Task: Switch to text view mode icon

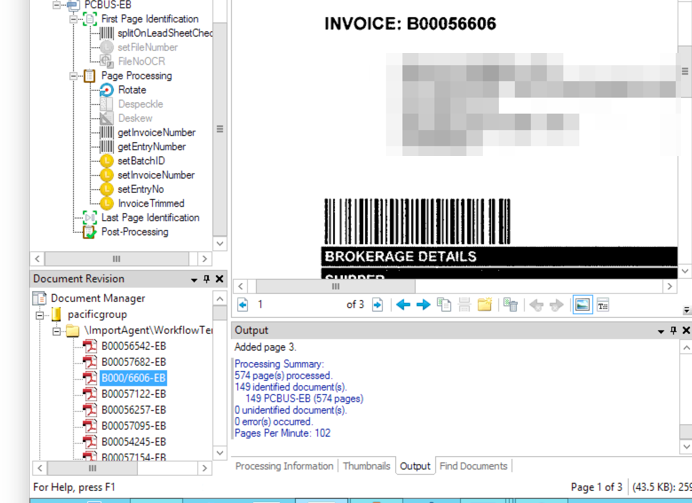Action: (x=603, y=305)
